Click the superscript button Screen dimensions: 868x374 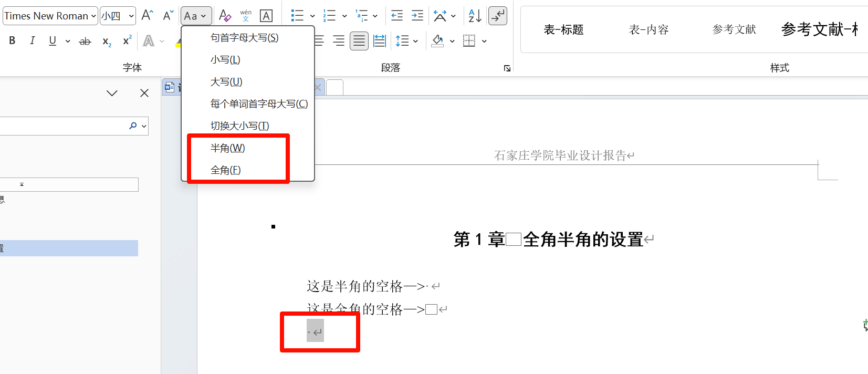[127, 40]
